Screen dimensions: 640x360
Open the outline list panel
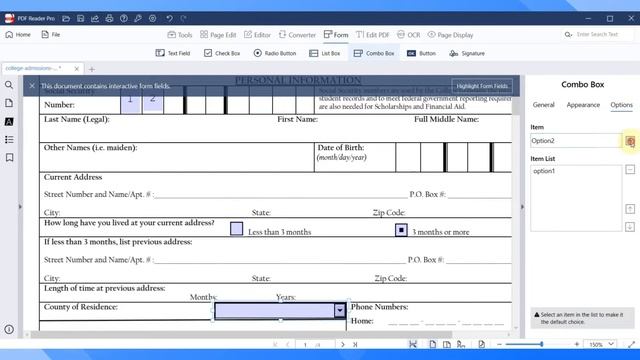coord(9,140)
